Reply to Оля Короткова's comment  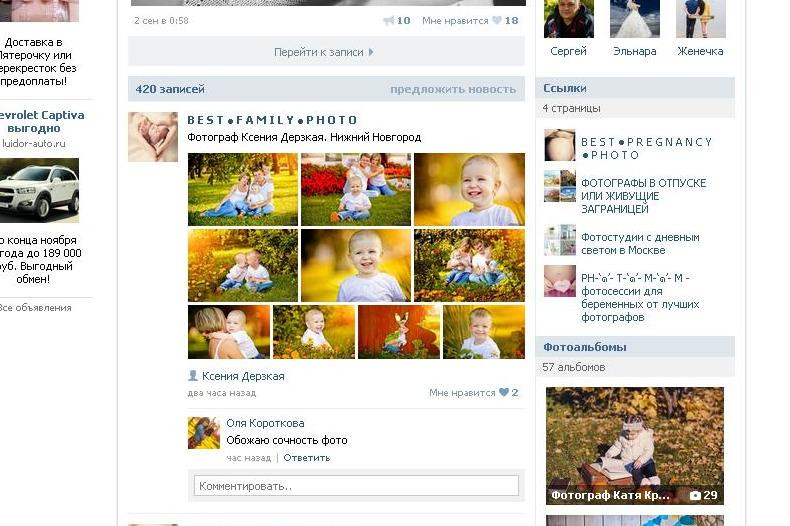point(306,458)
